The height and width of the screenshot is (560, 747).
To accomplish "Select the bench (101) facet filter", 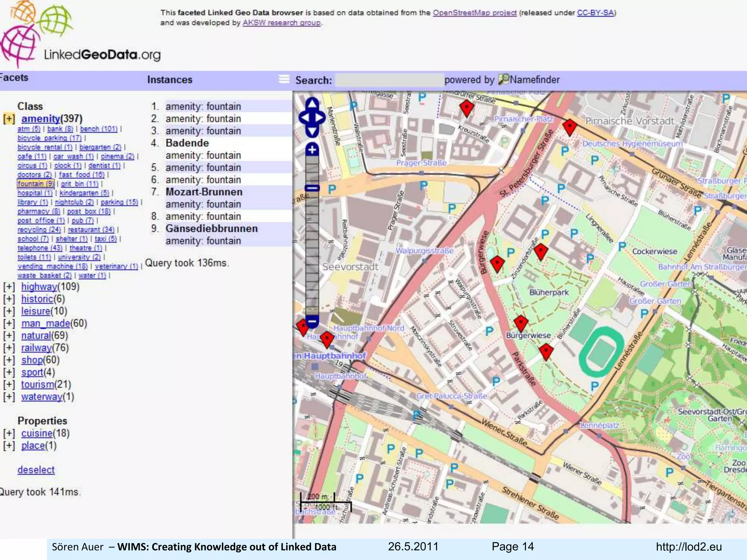I will (x=98, y=129).
